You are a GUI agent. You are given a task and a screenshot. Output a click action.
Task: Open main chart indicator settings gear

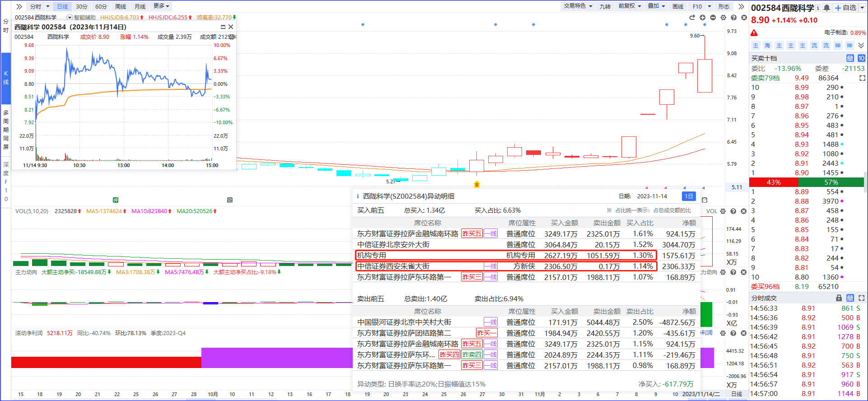(x=723, y=18)
